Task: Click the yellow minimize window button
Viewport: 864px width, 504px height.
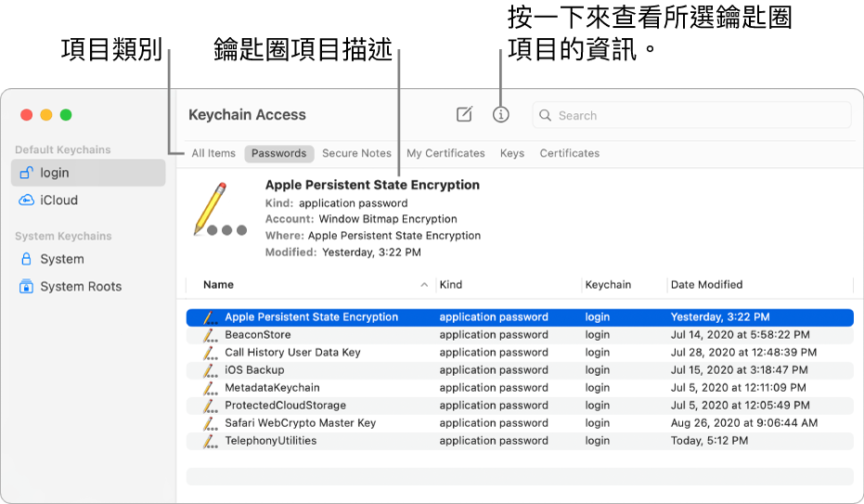Action: point(46,114)
